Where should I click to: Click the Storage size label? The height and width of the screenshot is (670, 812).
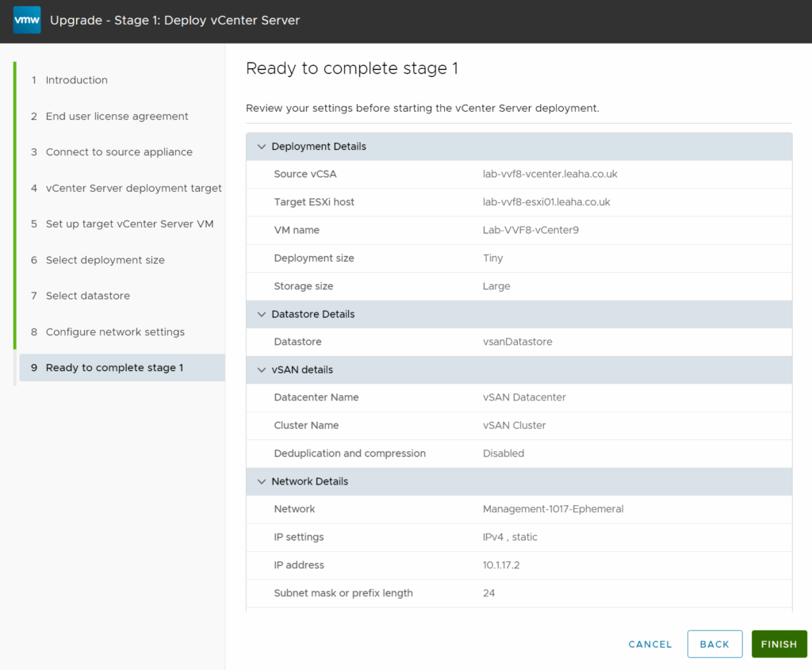click(304, 285)
